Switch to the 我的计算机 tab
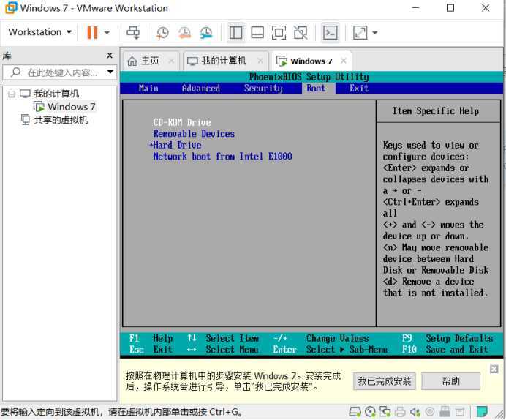Viewport: 506px width, 420px height. point(223,61)
